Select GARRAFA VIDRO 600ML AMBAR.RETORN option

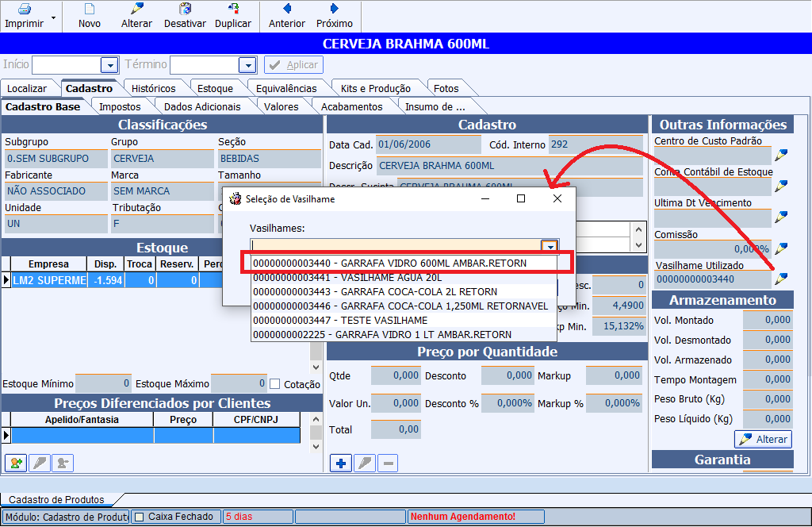[x=389, y=263]
